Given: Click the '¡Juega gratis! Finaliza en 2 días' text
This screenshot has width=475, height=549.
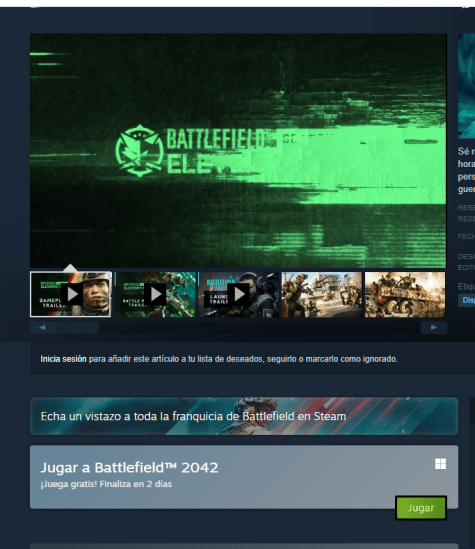Looking at the screenshot, I should click(x=106, y=484).
